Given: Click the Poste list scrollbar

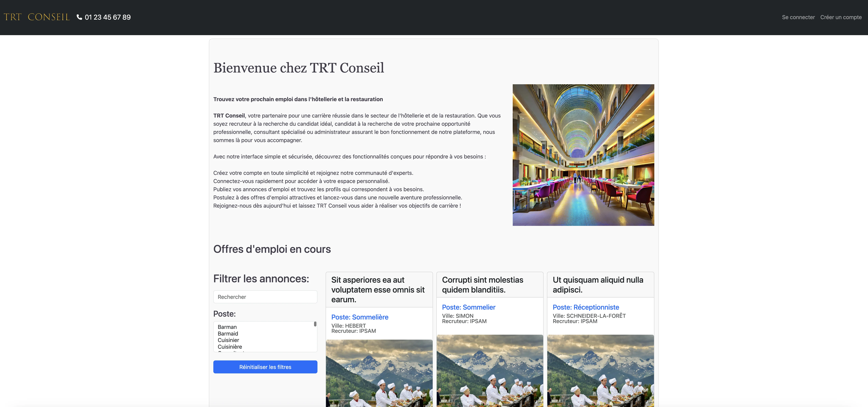Looking at the screenshot, I should tap(315, 324).
